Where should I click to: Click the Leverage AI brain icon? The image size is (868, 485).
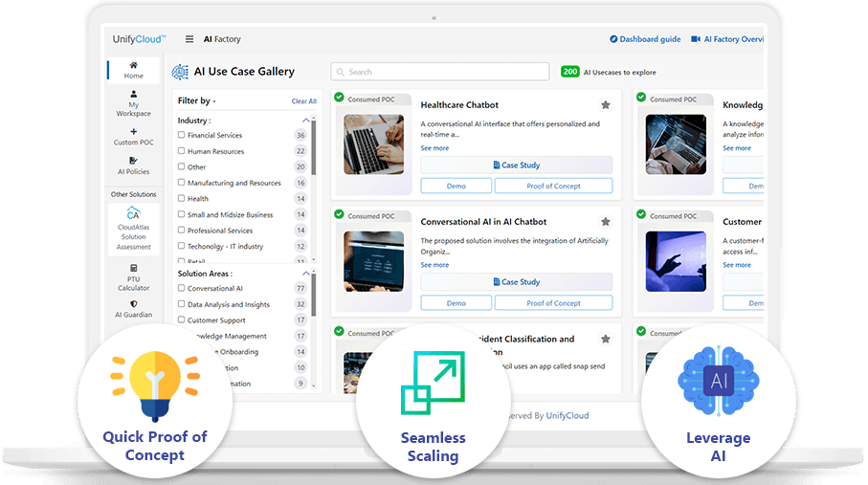tap(719, 381)
